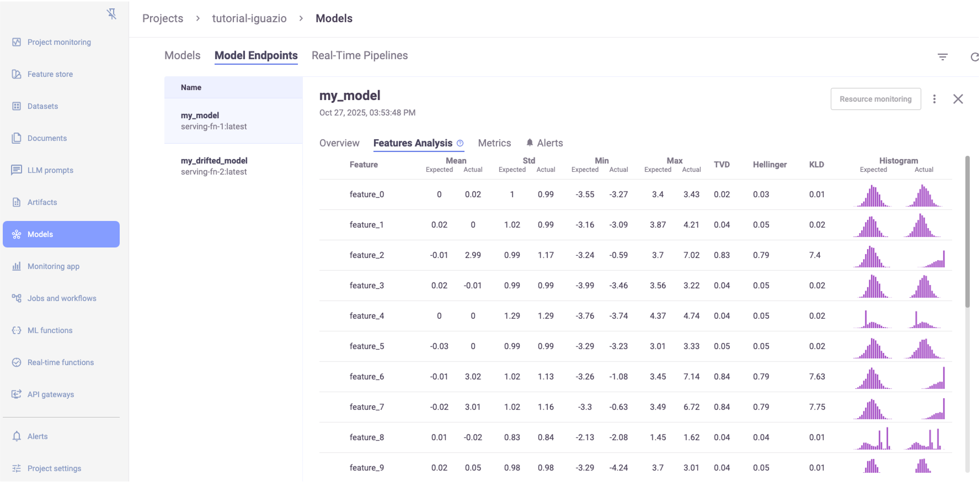Click the Alerts bell icon in sidebar
Image resolution: width=980 pixels, height=483 pixels.
tap(16, 436)
